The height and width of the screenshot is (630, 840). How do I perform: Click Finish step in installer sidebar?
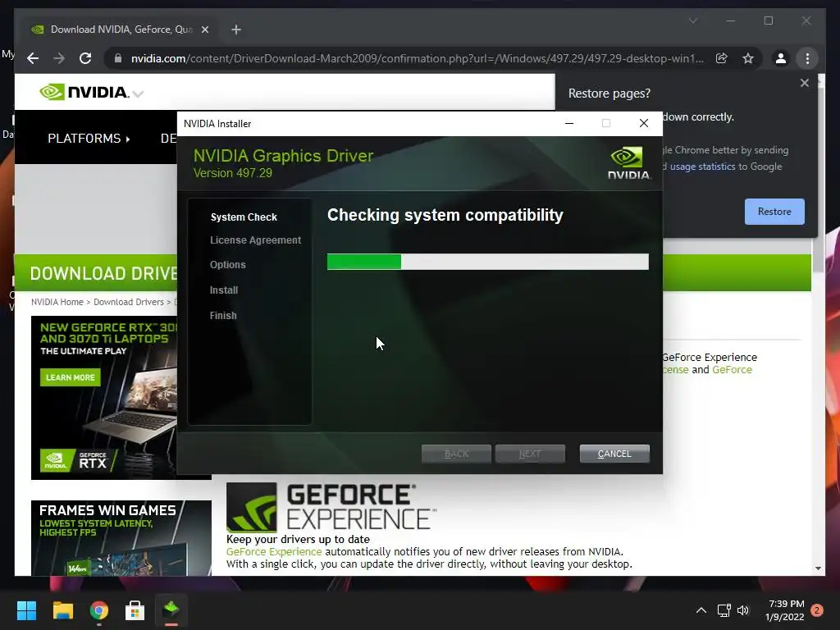[x=223, y=316]
